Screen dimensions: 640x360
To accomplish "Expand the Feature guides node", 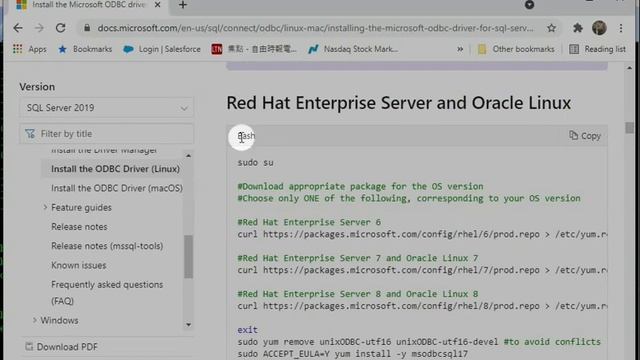I will (45, 207).
